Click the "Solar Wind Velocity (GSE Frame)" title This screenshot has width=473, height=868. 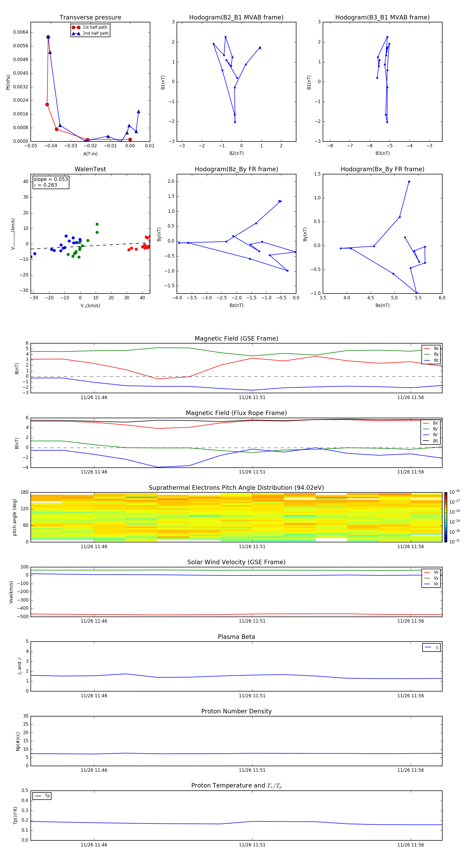pyautogui.click(x=236, y=562)
